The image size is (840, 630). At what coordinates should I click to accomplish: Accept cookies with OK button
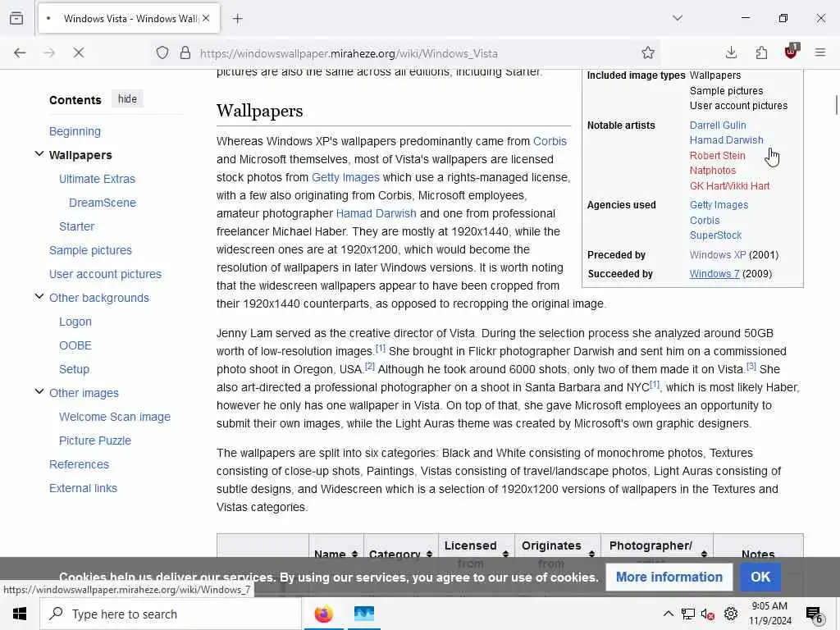[x=760, y=577]
